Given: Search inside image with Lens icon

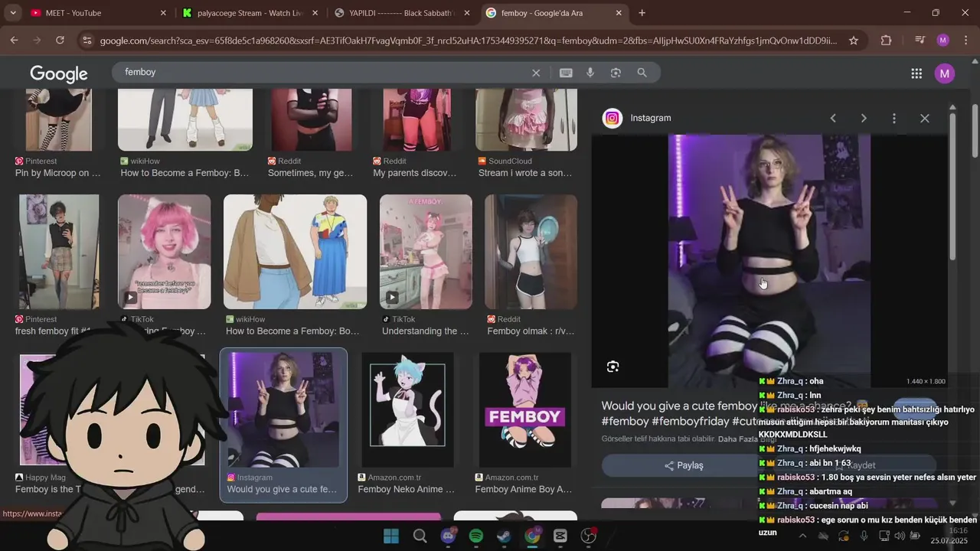Looking at the screenshot, I should tap(612, 367).
